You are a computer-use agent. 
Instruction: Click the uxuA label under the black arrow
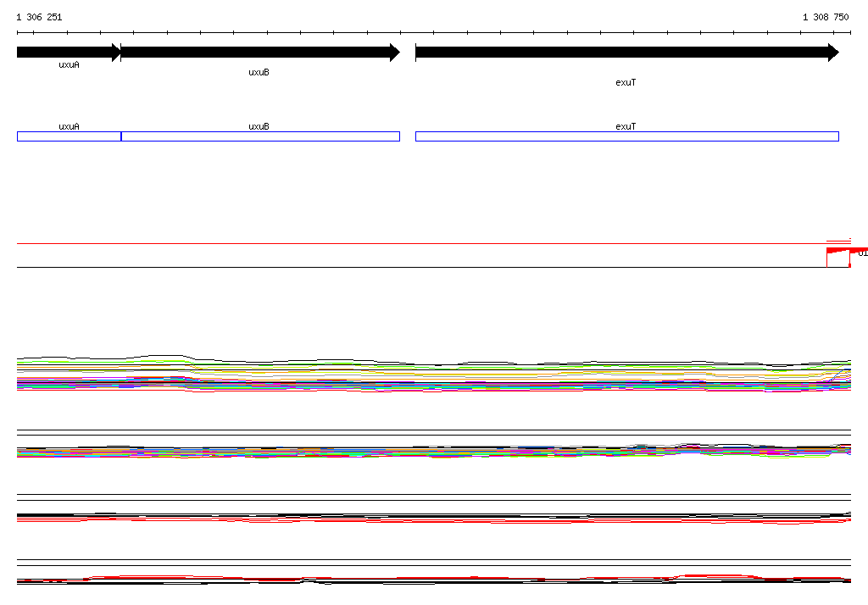click(70, 64)
